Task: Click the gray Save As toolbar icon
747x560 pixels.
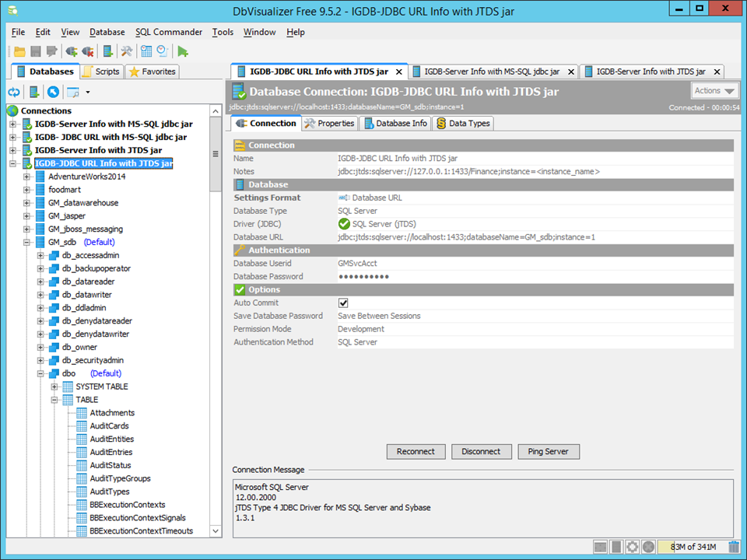Action: (x=51, y=51)
